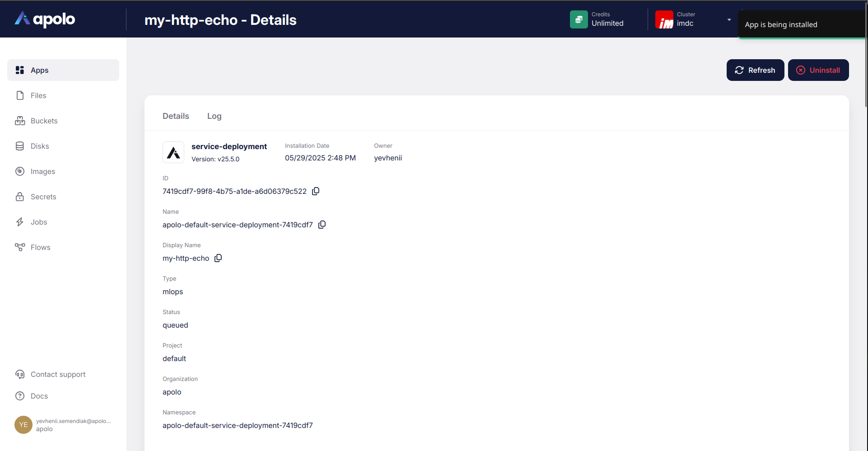Copy the app Name value
Screen dimensions: 868x451
tap(322, 225)
